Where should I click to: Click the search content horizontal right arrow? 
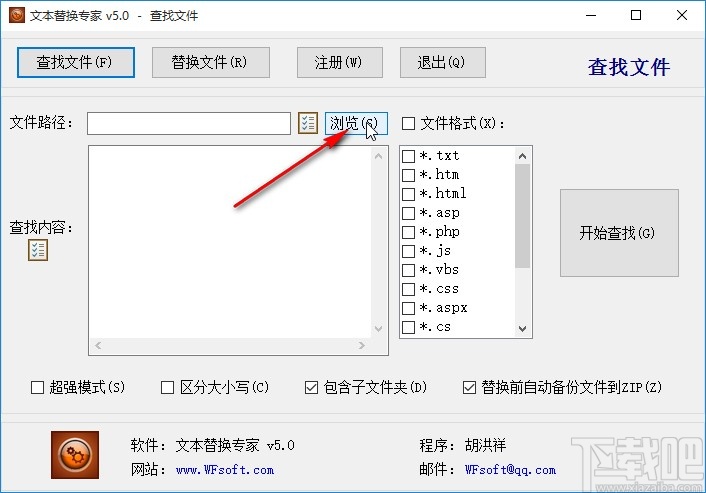362,346
